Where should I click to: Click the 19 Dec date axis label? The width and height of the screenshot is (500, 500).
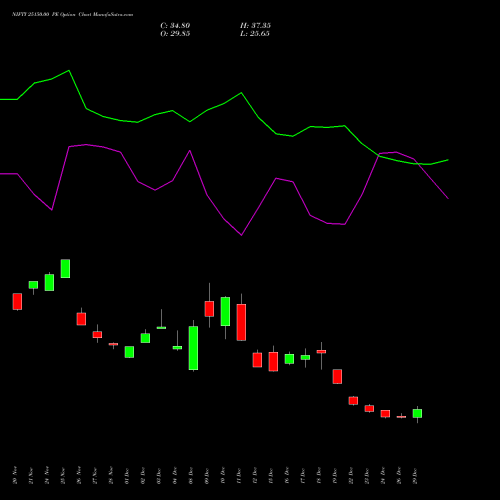[335, 475]
